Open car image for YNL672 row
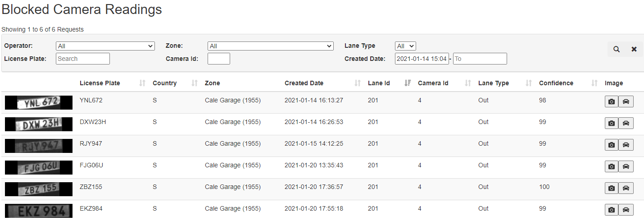This screenshot has width=644, height=221. click(626, 101)
